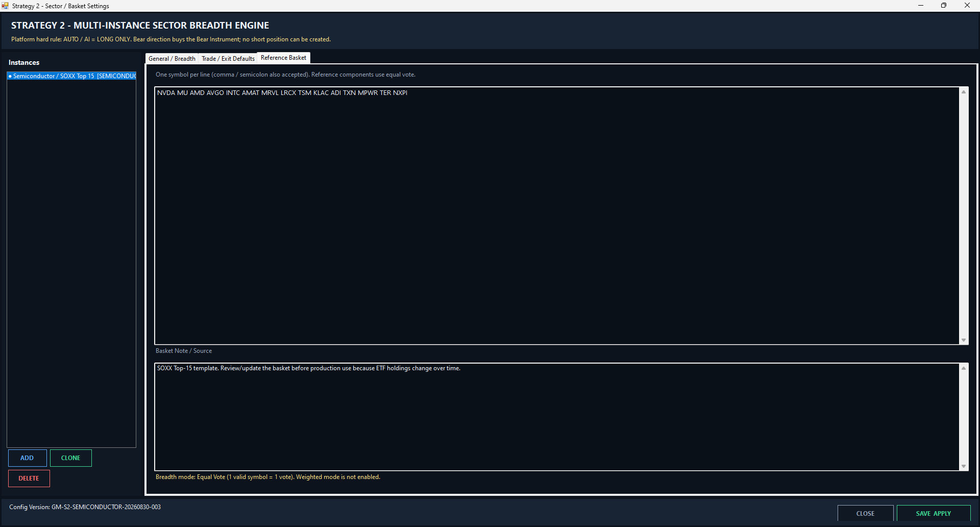
Task: Click the CLOSE button
Action: (x=865, y=513)
